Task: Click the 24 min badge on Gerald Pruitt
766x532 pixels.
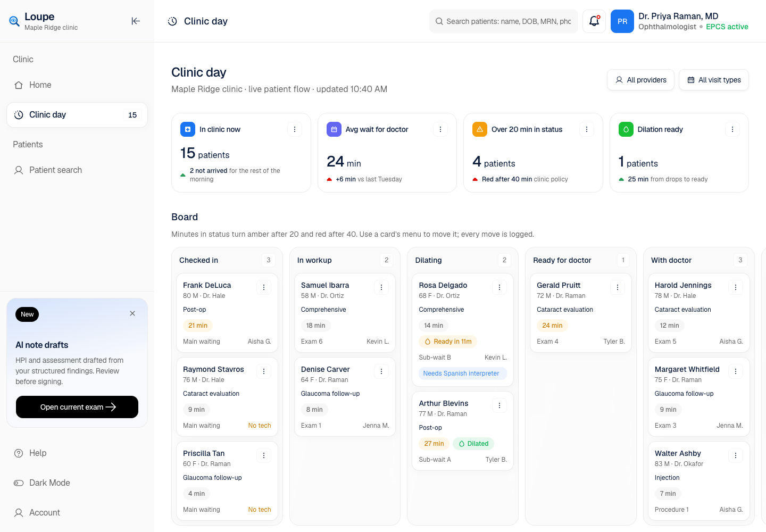Action: (552, 326)
